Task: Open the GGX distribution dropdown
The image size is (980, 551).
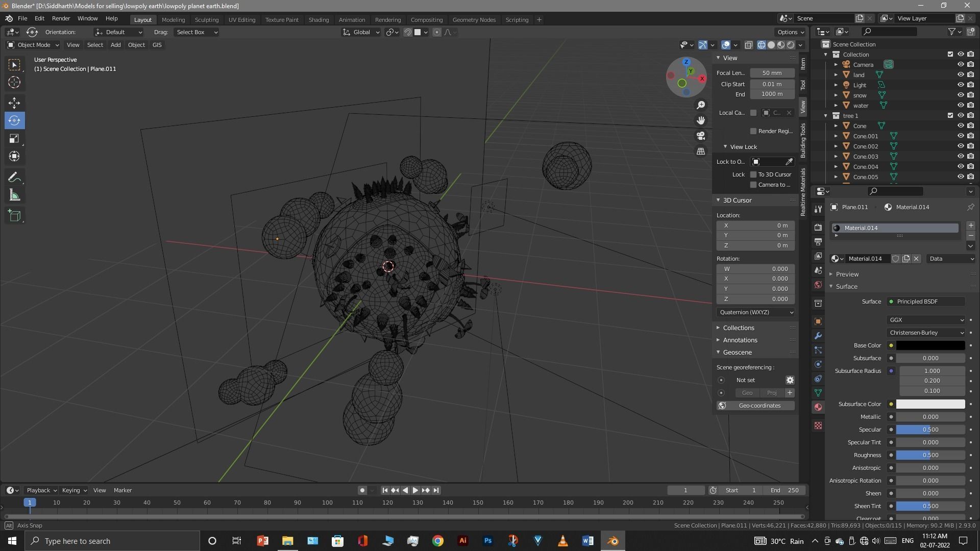Action: click(926, 320)
